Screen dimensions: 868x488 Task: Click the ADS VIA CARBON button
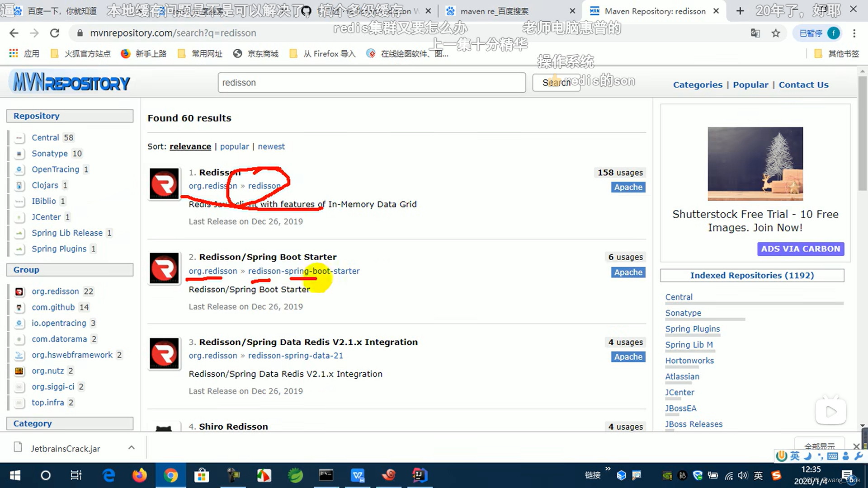tap(800, 249)
